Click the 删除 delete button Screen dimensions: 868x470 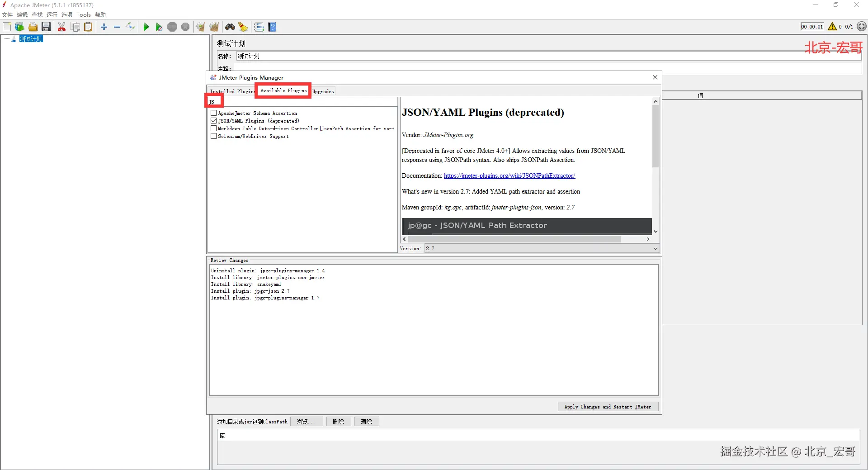[x=339, y=422]
